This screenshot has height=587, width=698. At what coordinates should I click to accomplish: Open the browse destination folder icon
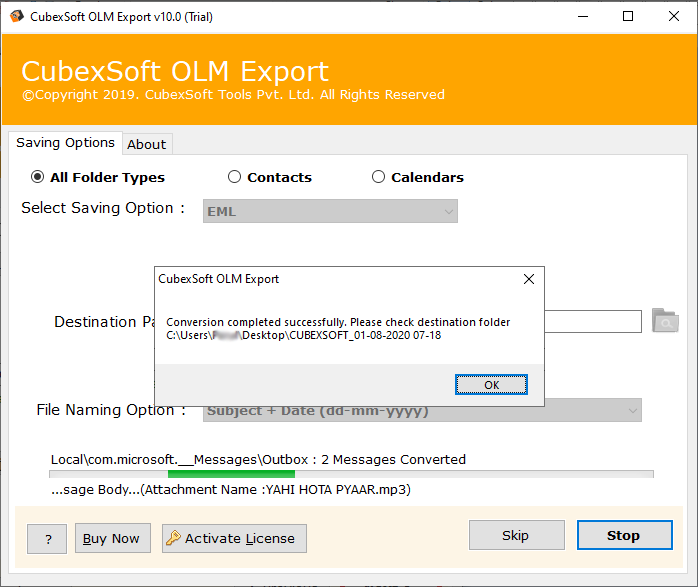(665, 320)
